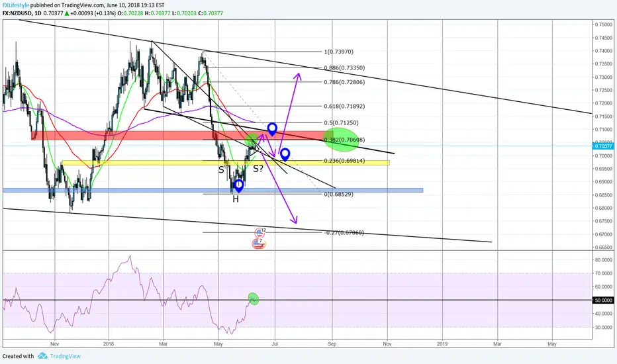Click the 2019 label on the time axis
Image resolution: width=617 pixels, height=364 pixels.
pos(442,344)
